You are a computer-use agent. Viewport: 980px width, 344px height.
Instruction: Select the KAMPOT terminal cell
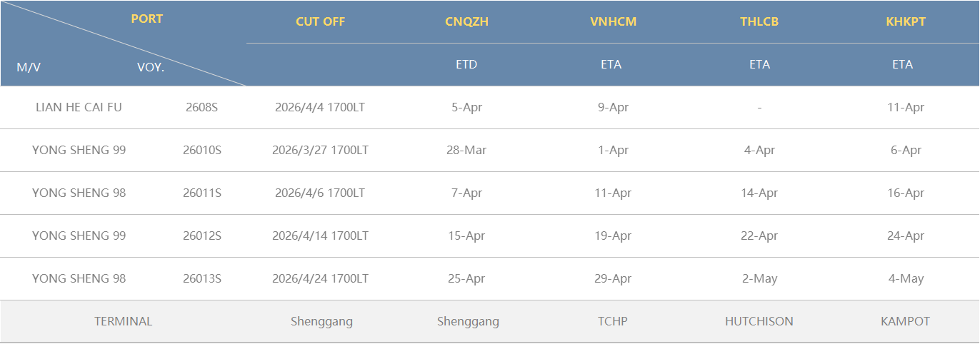(906, 322)
